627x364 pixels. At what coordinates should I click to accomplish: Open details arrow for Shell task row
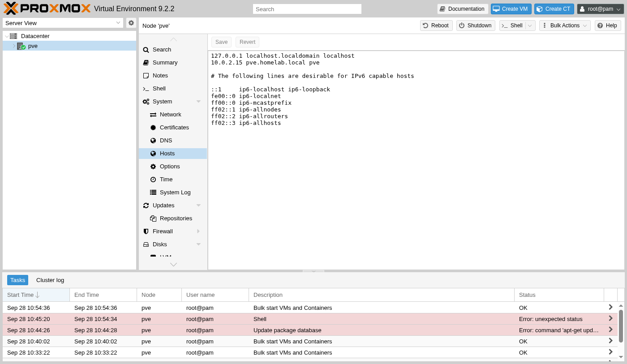pyautogui.click(x=610, y=319)
